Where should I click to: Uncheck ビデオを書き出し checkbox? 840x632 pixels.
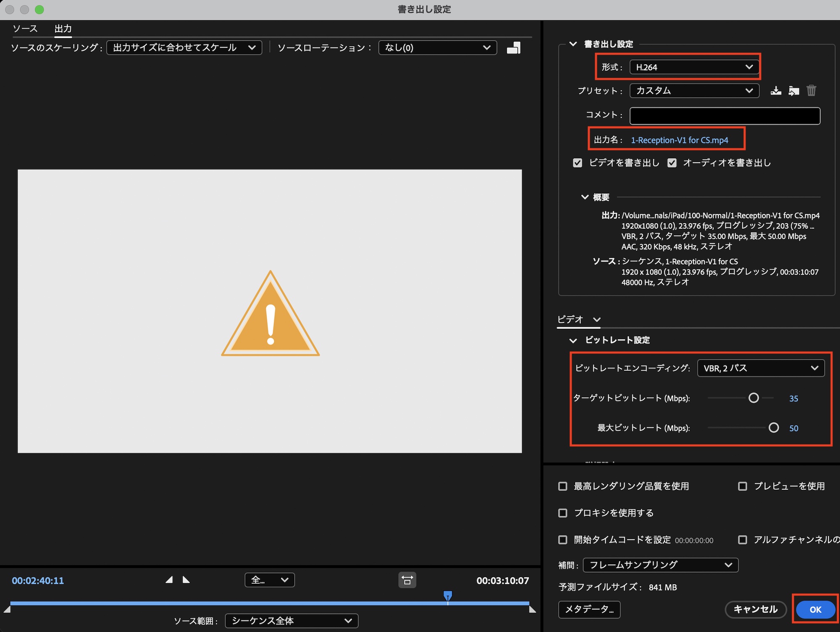coord(577,163)
